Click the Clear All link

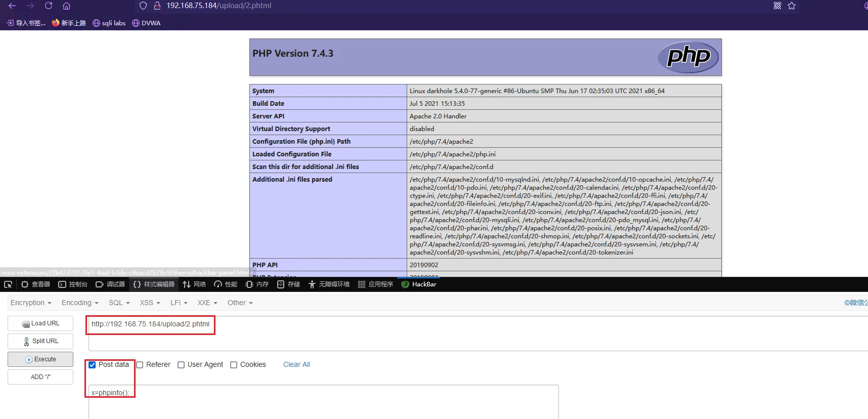coord(296,364)
